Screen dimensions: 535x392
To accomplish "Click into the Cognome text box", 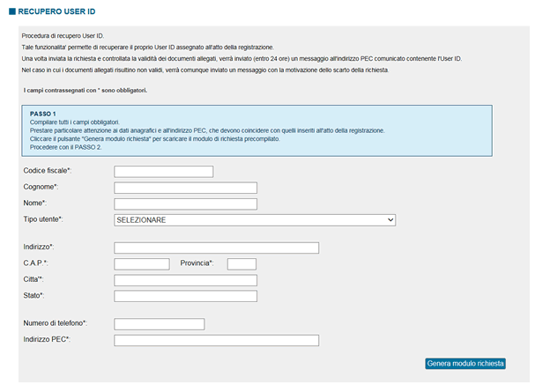I will click(186, 188).
